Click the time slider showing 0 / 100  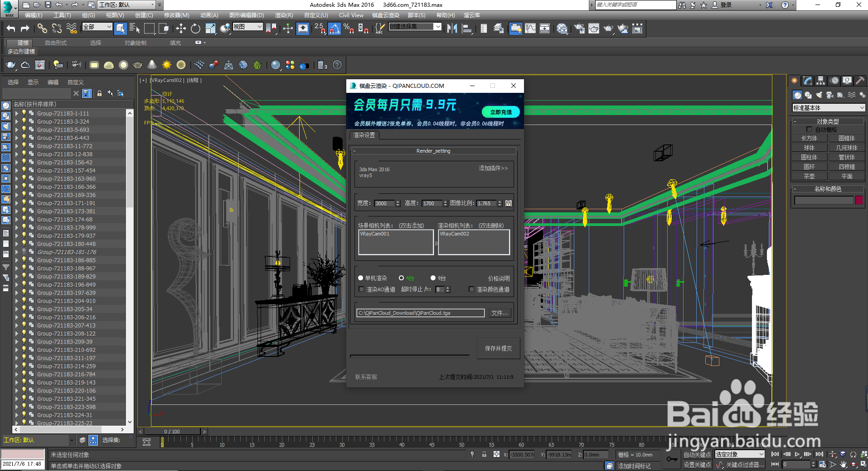[172, 432]
